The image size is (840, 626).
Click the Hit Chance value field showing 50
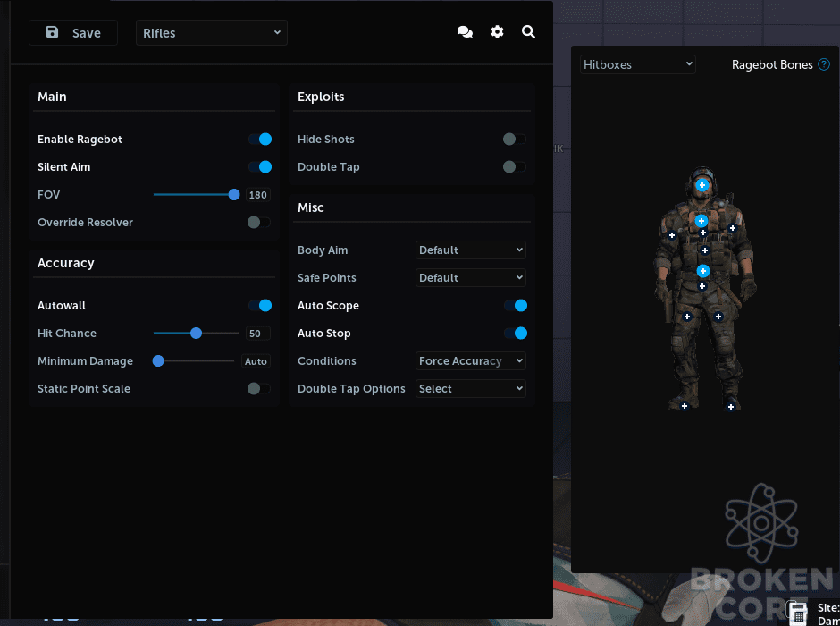coord(257,334)
